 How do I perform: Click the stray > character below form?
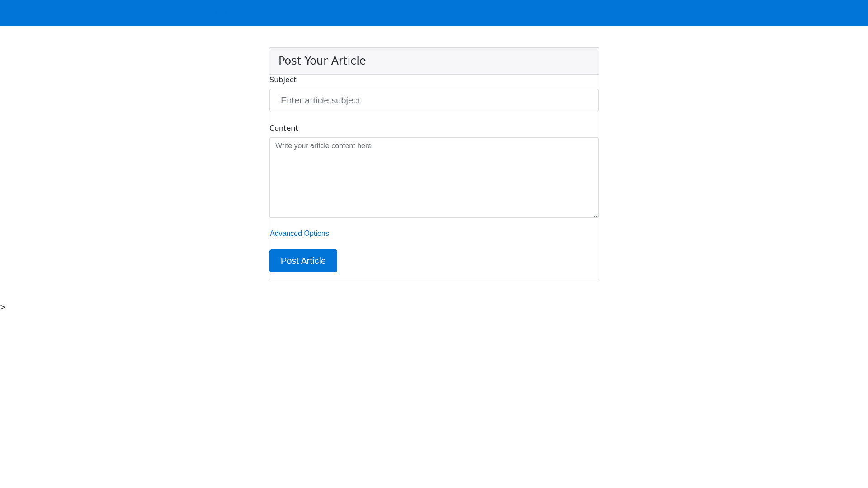3,307
